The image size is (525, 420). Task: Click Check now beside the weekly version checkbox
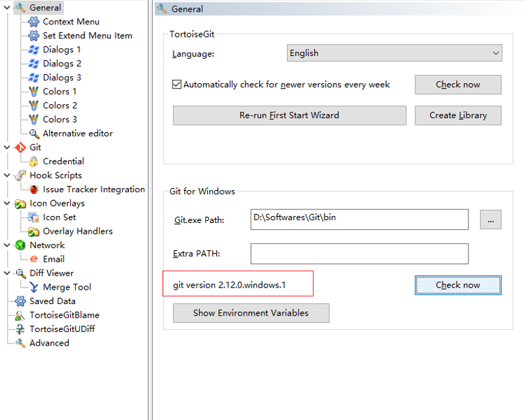point(458,85)
